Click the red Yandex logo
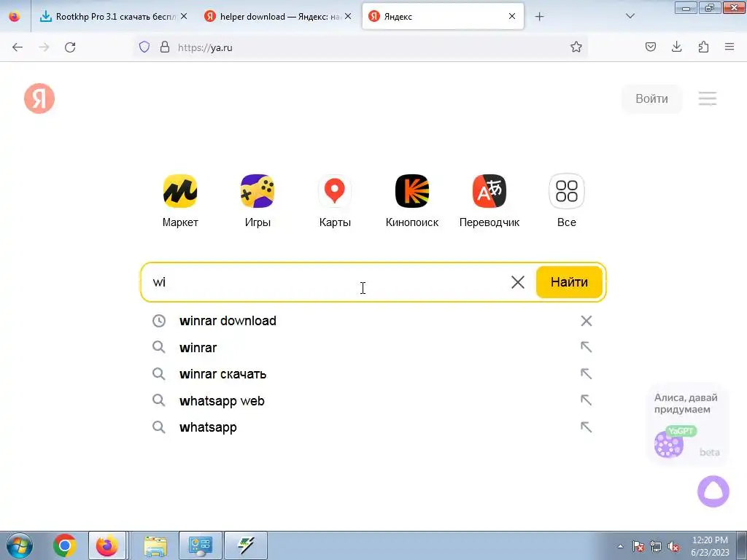The width and height of the screenshot is (747, 560). 39,98
